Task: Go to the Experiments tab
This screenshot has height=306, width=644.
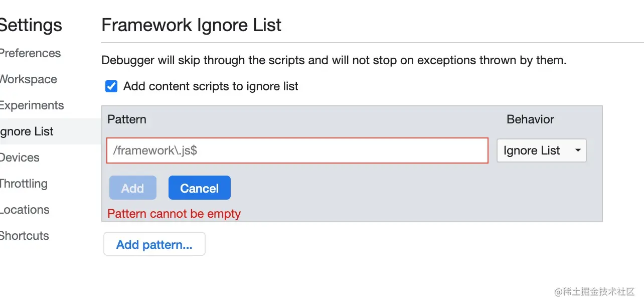Action: point(32,105)
